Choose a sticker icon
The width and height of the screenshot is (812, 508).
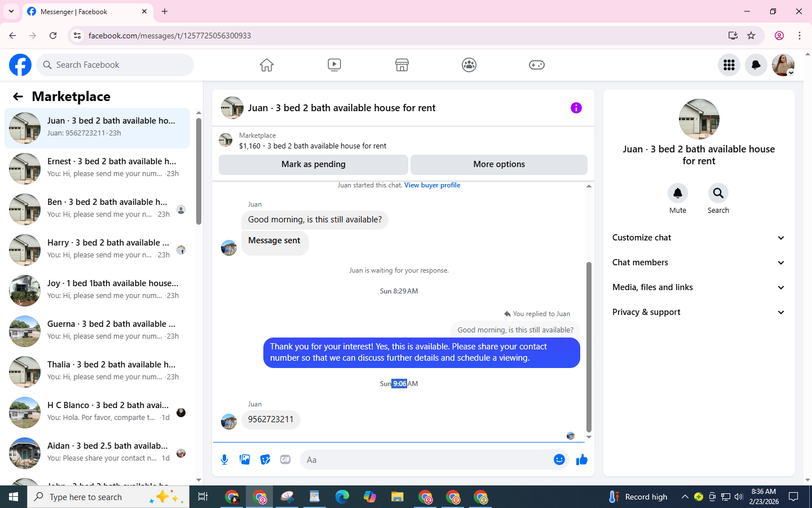tap(265, 459)
